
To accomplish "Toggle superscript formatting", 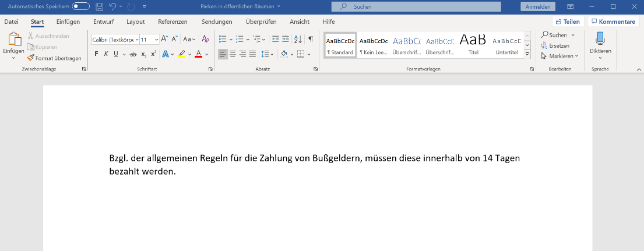I will 153,54.
